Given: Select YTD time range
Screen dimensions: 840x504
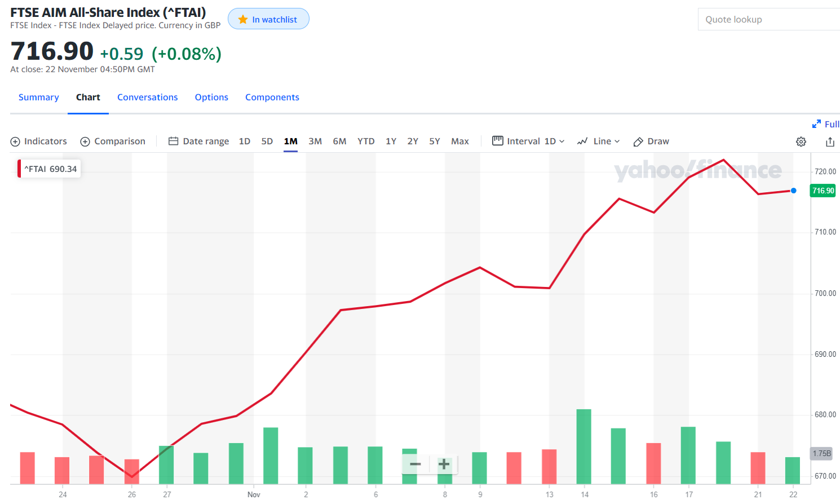Looking at the screenshot, I should 366,142.
